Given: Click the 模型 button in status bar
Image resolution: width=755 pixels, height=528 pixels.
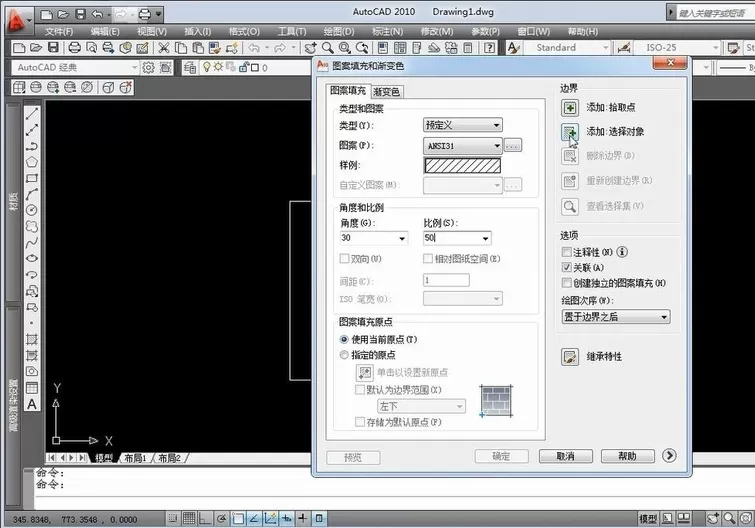Looking at the screenshot, I should coord(648,518).
